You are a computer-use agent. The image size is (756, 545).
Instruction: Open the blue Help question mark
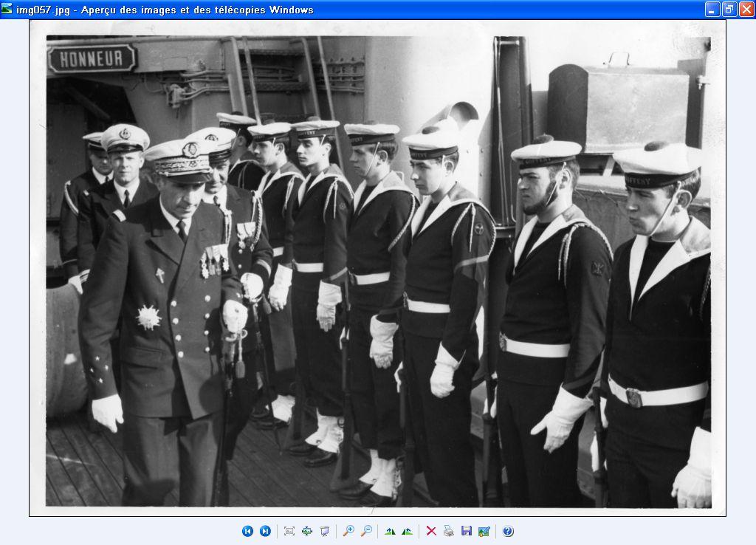(x=508, y=531)
